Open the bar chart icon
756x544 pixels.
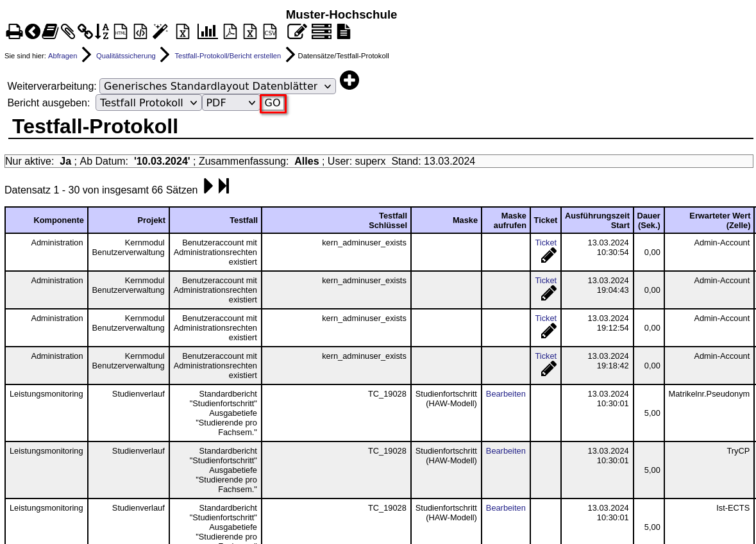tap(208, 31)
